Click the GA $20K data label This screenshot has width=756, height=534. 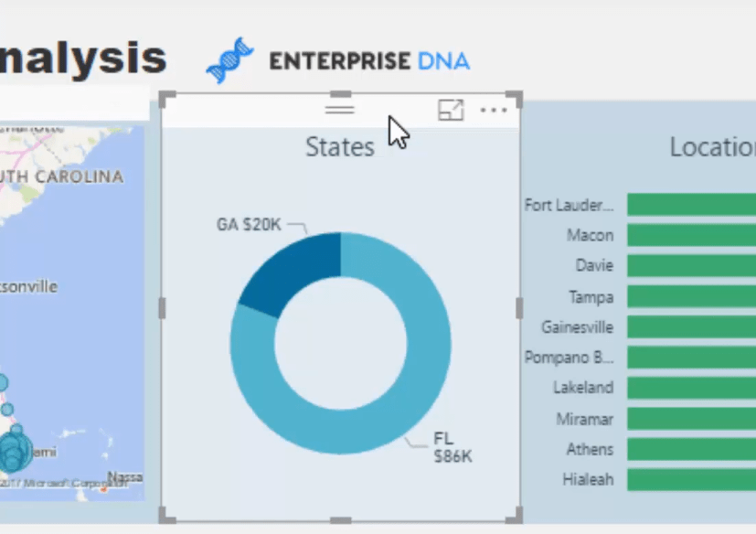[x=249, y=224]
